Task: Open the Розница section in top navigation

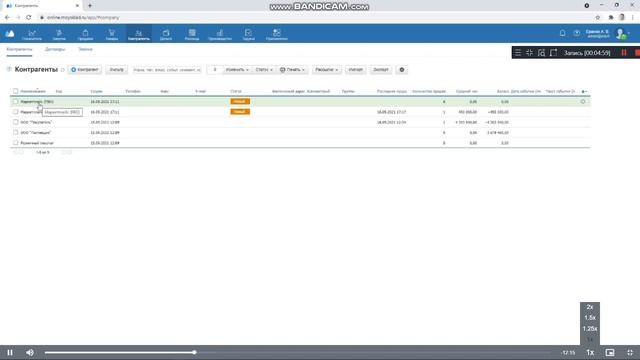Action: tap(192, 34)
